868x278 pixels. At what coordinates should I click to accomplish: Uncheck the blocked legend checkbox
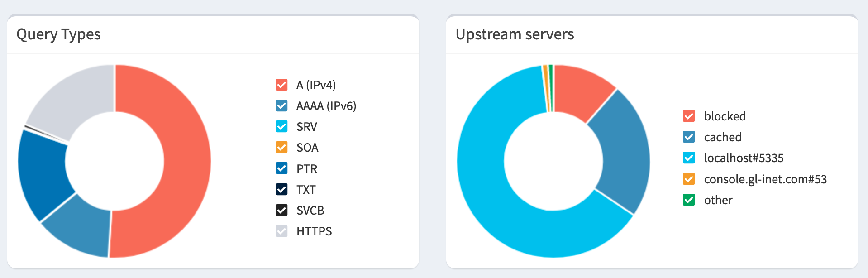(x=689, y=116)
